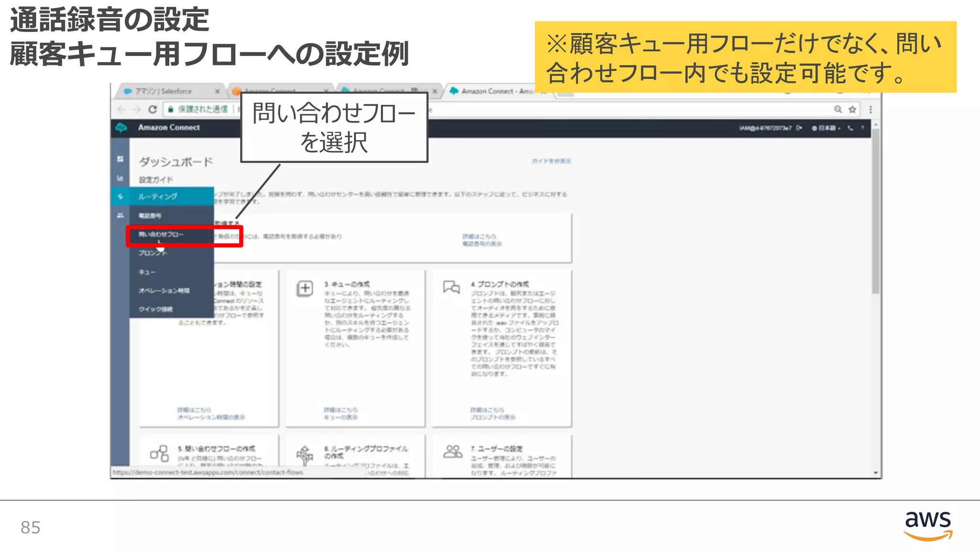This screenshot has height=551, width=980.
Task: Click the chat bubbles icon on prompt card
Action: click(451, 287)
